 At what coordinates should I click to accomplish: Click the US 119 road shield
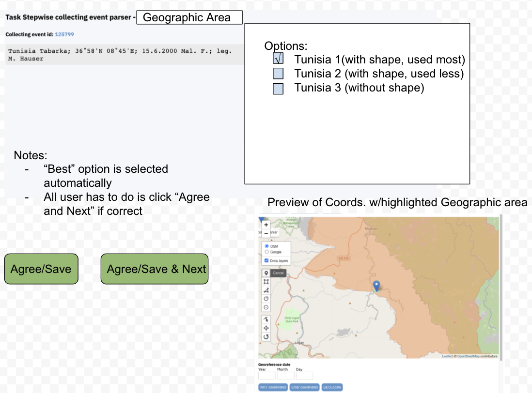click(344, 258)
